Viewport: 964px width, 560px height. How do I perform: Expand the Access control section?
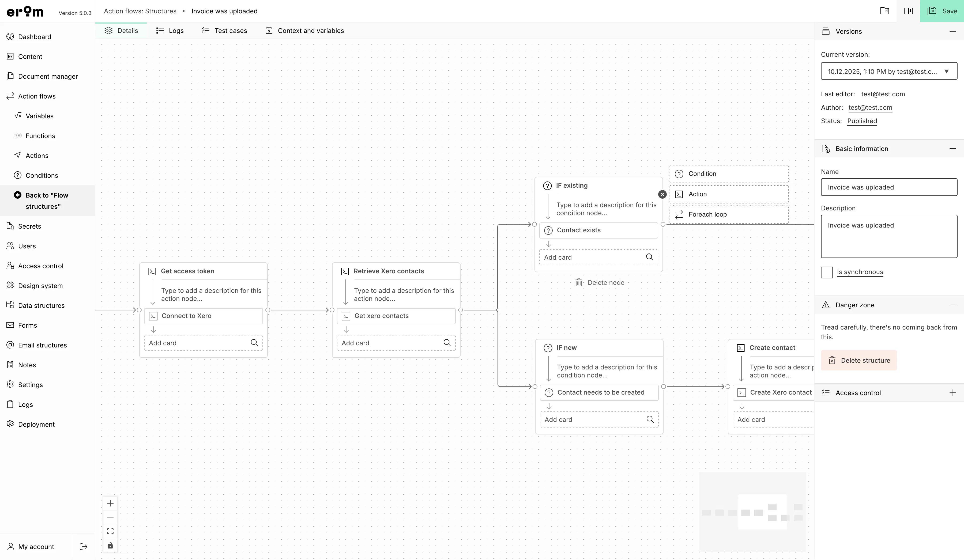tap(953, 393)
